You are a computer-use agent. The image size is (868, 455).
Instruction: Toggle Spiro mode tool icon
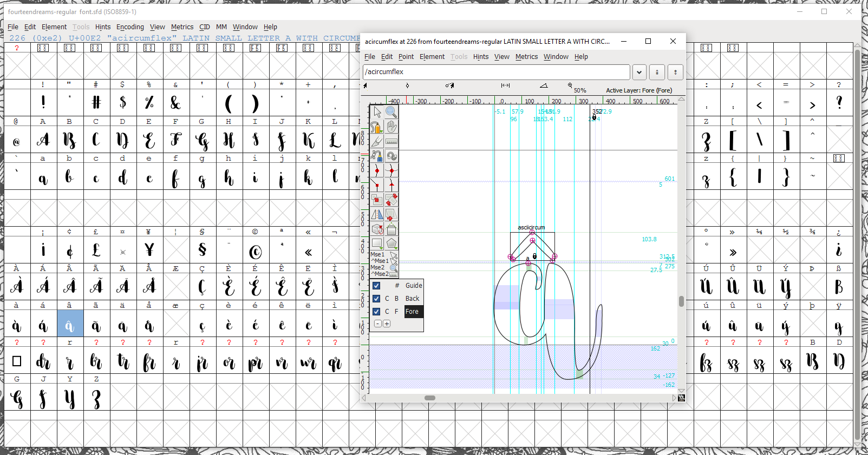[391, 156]
